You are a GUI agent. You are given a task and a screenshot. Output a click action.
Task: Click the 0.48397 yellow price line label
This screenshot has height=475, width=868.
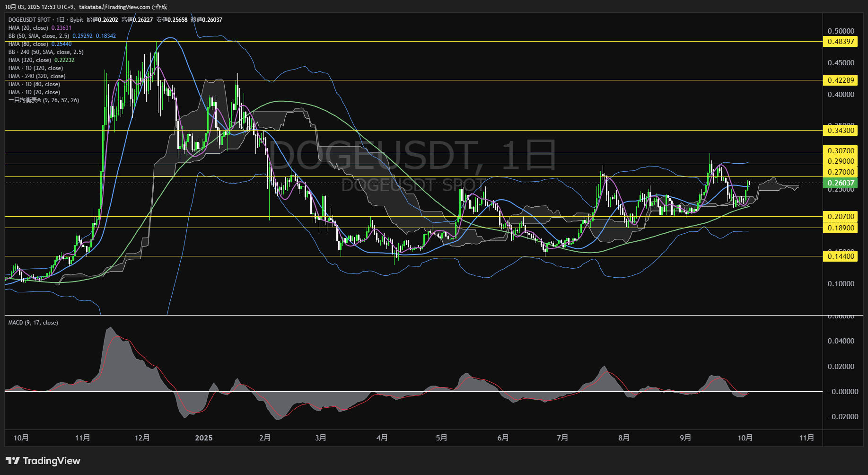tap(841, 42)
